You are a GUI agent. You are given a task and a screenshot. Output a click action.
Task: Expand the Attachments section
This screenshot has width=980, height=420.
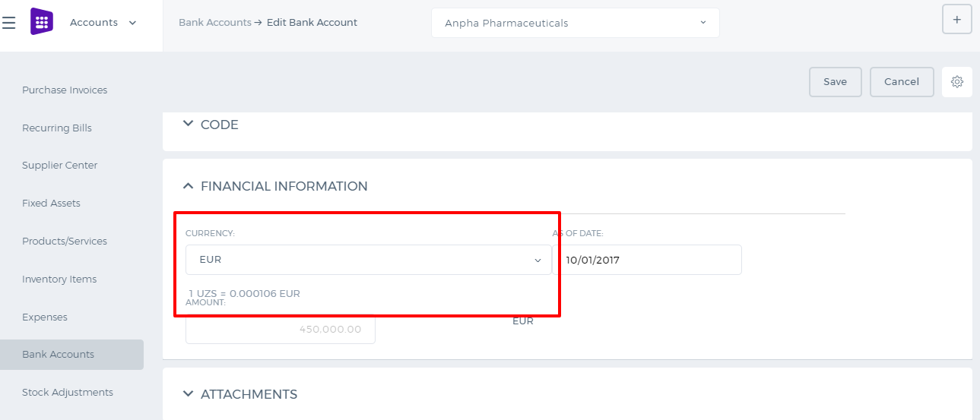click(240, 394)
